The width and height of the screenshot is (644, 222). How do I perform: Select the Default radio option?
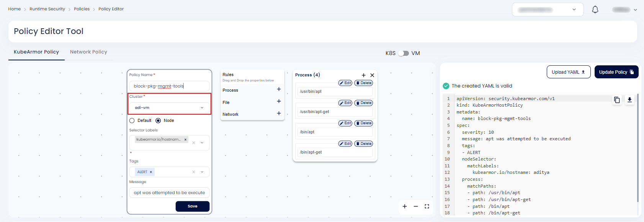[132, 120]
